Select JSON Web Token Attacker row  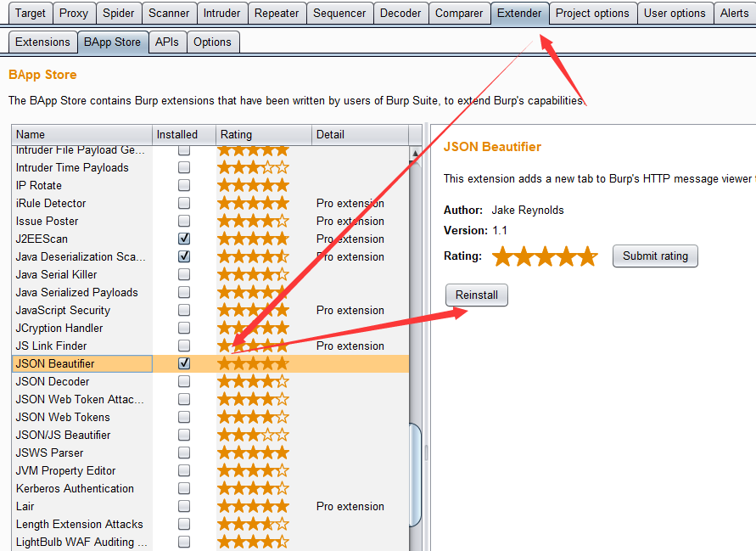pos(210,399)
